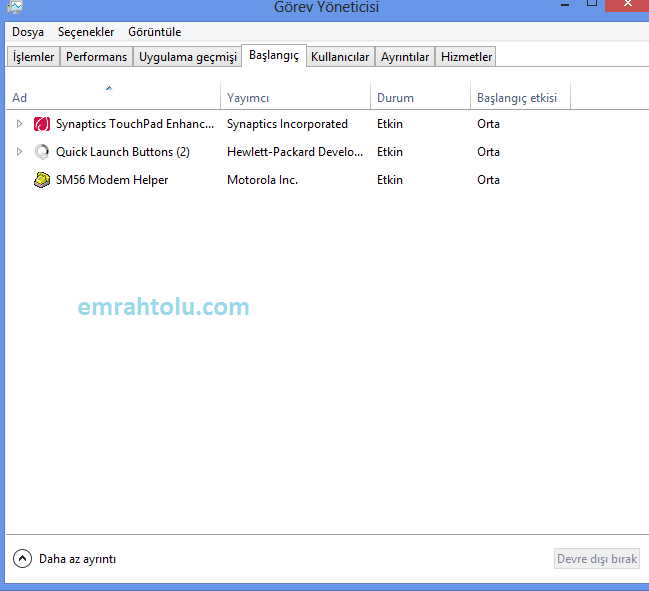Screen dimensions: 649x591
Task: Click Etkin status in the SM56 Modem row
Action: point(390,180)
